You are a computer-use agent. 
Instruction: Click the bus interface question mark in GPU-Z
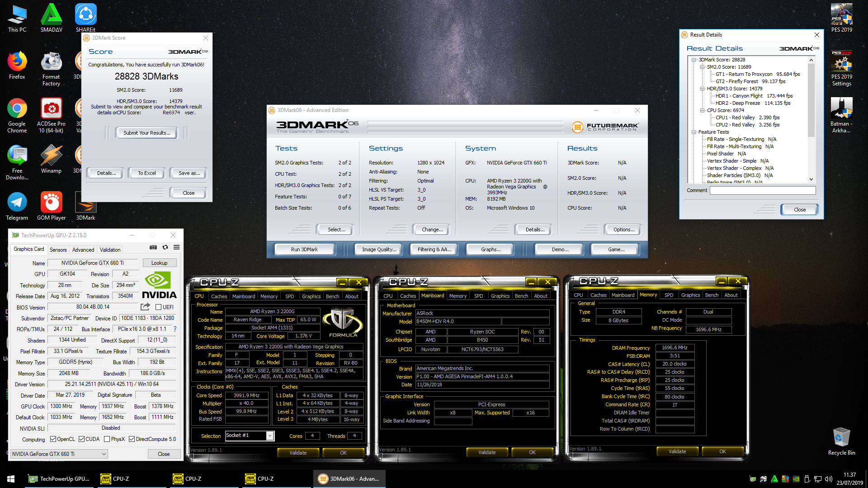pyautogui.click(x=175, y=329)
